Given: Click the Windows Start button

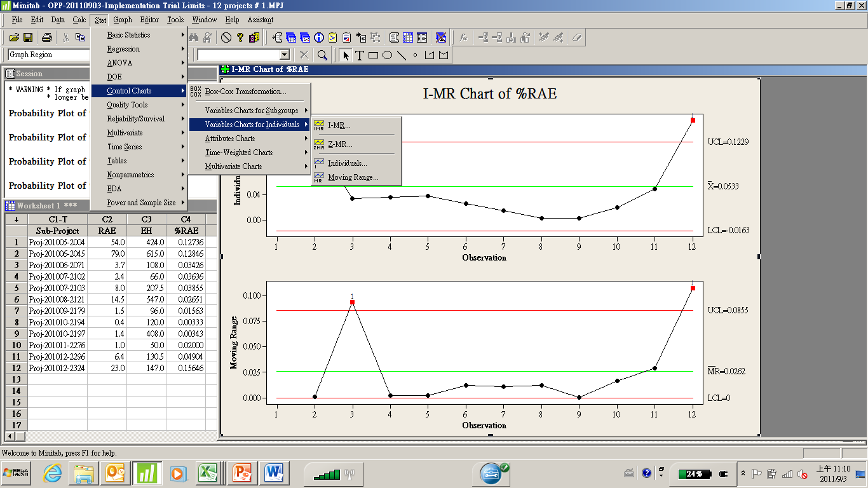Looking at the screenshot, I should click(x=17, y=473).
